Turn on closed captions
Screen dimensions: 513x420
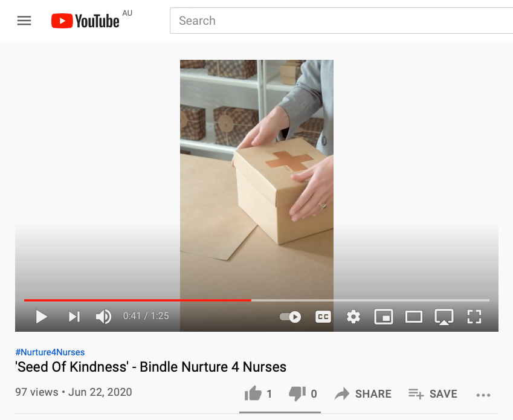pyautogui.click(x=323, y=317)
